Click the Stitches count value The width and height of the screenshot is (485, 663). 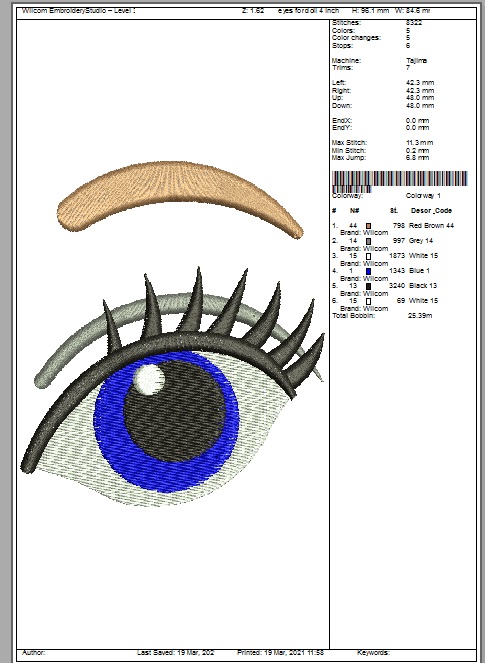pyautogui.click(x=414, y=22)
